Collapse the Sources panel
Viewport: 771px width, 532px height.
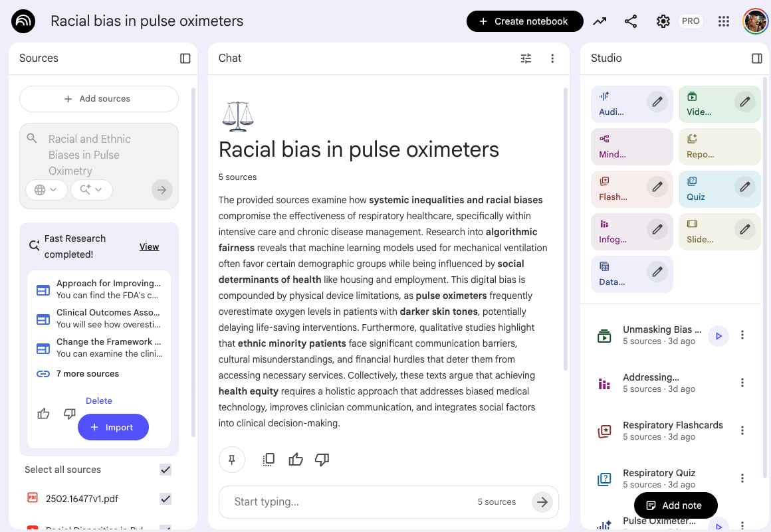point(185,58)
